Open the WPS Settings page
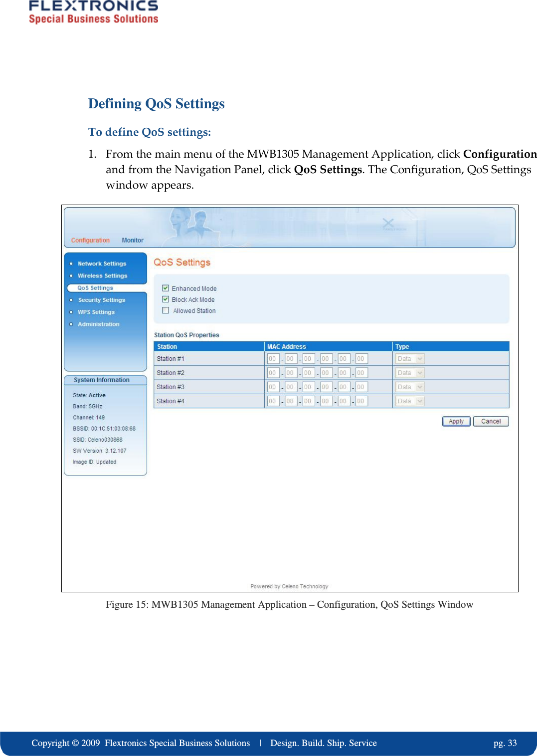The image size is (537, 756). tap(97, 312)
